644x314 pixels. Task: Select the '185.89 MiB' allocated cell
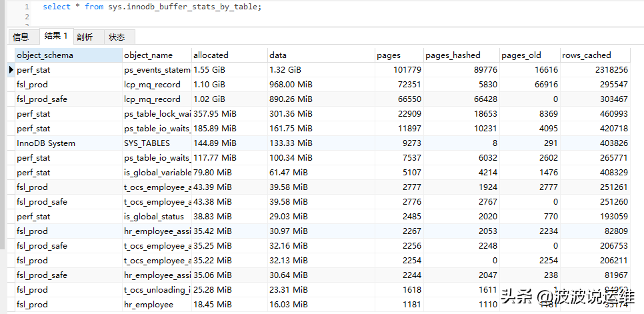pos(229,129)
